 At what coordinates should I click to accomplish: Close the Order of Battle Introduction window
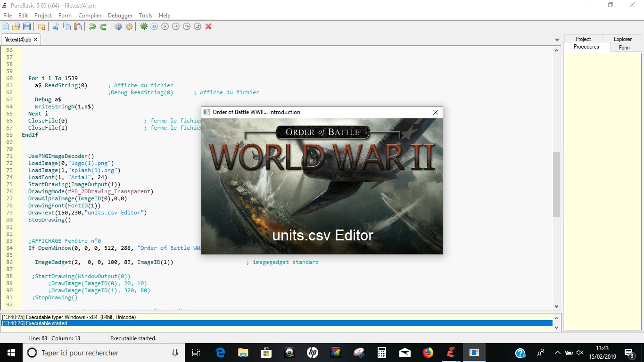coord(435,112)
